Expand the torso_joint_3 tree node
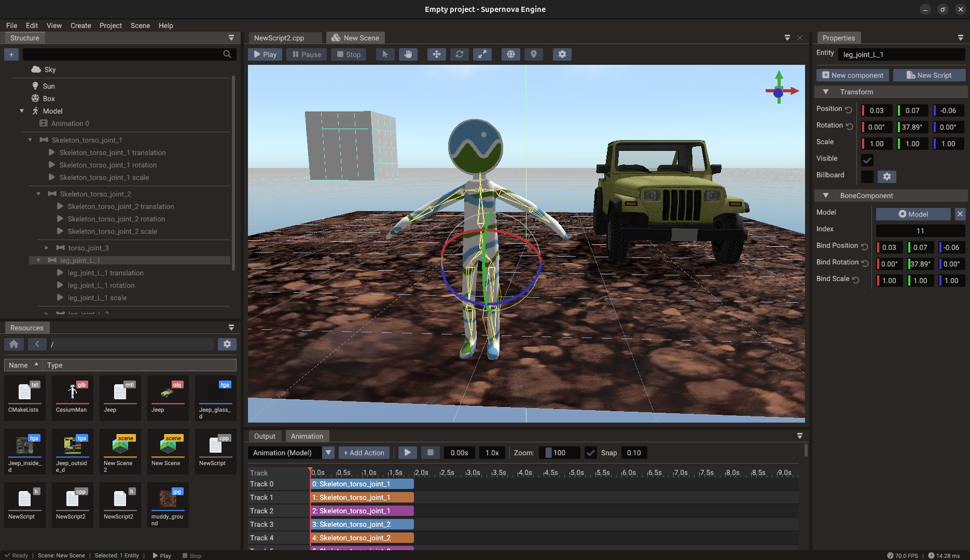The height and width of the screenshot is (560, 970). click(47, 248)
